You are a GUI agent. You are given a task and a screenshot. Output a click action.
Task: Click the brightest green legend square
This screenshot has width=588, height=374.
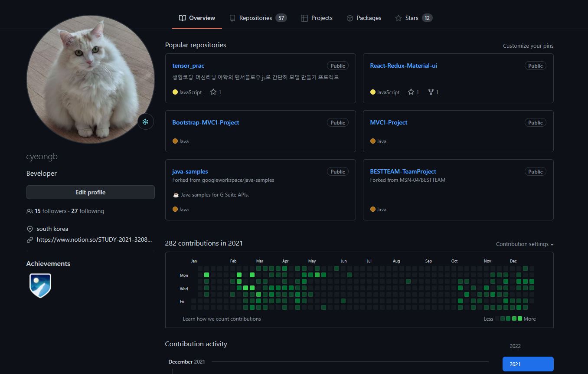(x=519, y=318)
